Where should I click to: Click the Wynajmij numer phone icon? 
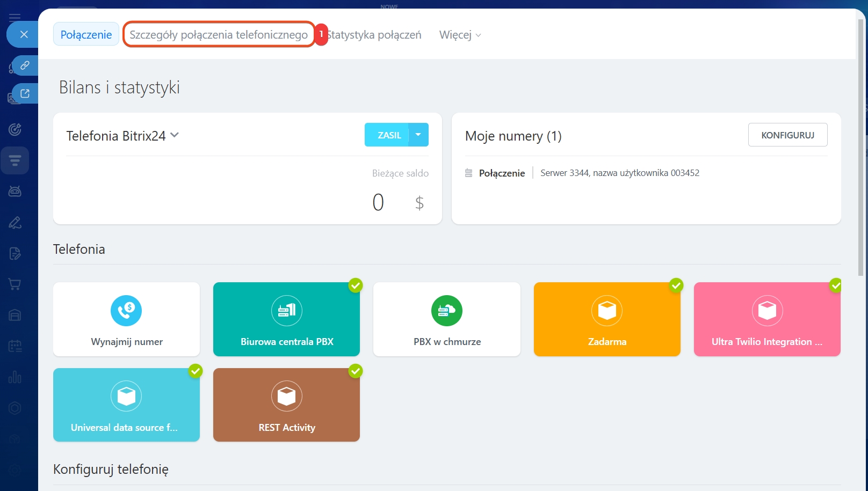pyautogui.click(x=126, y=310)
